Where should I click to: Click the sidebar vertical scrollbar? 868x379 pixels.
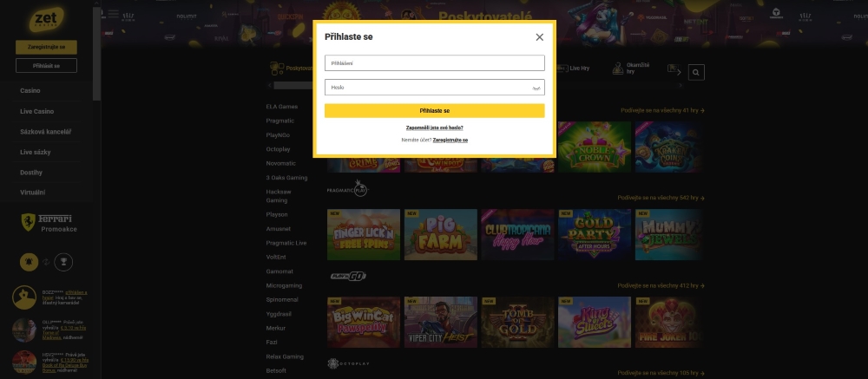tap(97, 53)
